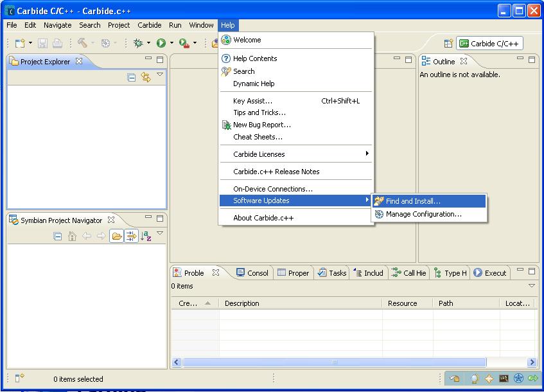Switch to the Include Browser tab
This screenshot has height=392, width=544.
click(x=369, y=273)
